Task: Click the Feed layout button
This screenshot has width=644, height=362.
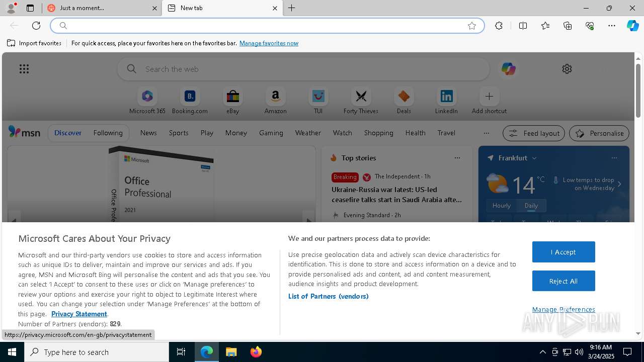Action: 534,133
